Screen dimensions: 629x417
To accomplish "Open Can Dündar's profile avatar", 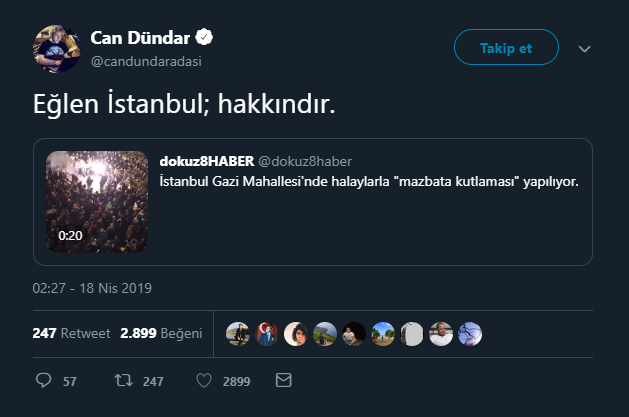I will pyautogui.click(x=56, y=48).
